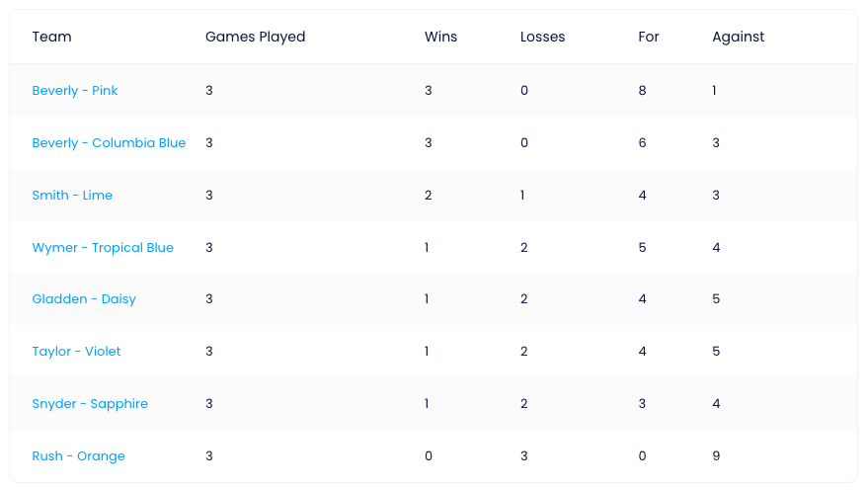Open the Taylor - Violet team link
Screen dimensions: 868x491
[76, 351]
